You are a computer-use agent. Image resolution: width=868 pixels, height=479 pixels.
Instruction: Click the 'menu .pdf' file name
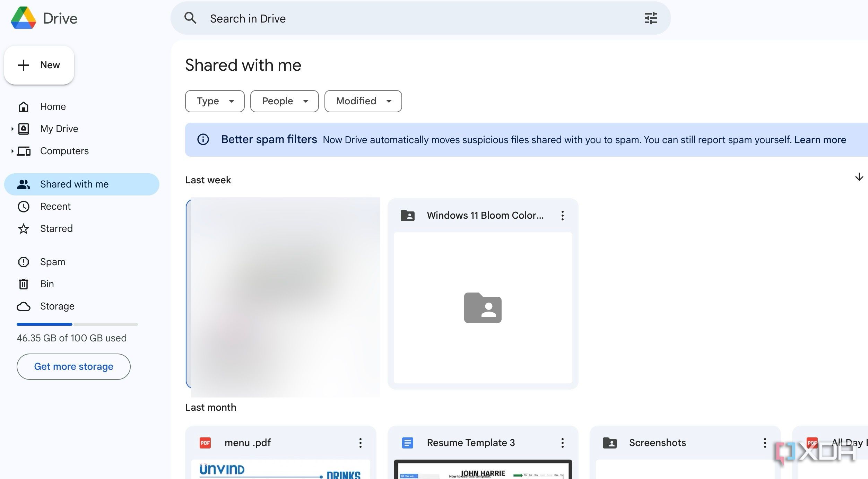pos(248,443)
